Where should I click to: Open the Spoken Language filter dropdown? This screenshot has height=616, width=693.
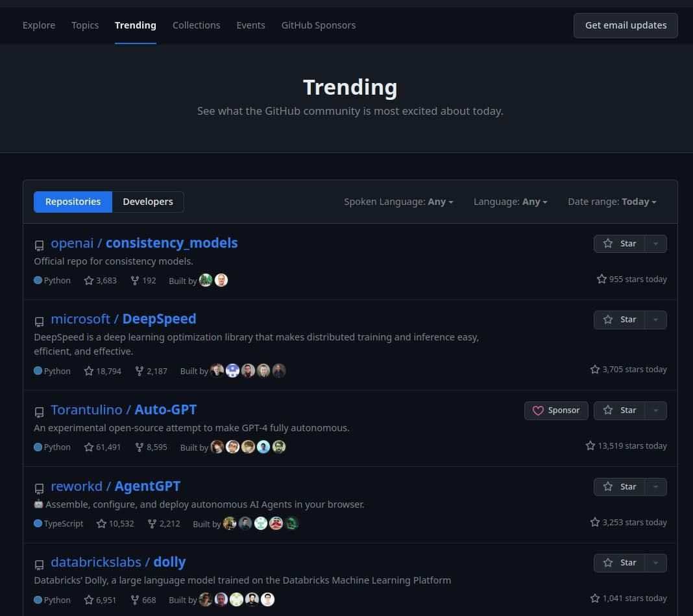coord(398,202)
